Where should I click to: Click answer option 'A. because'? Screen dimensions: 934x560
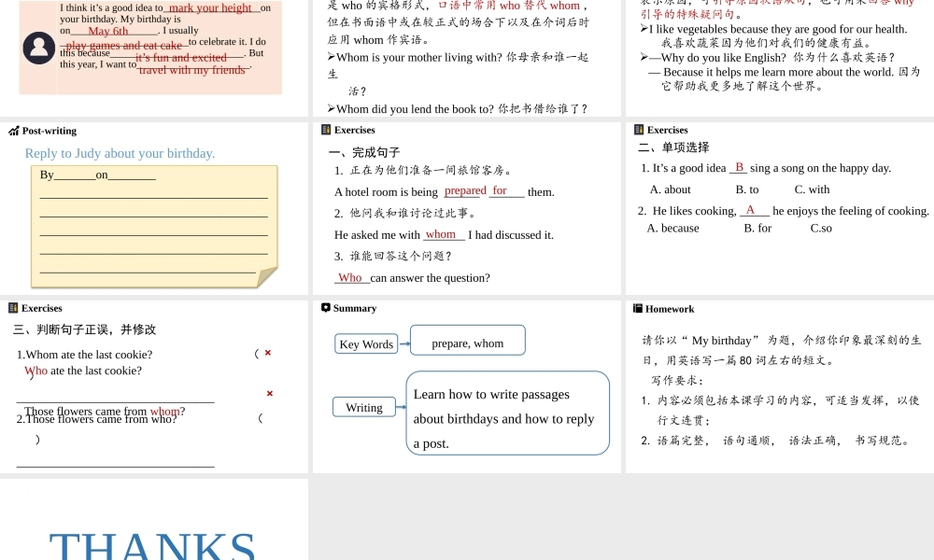[673, 228]
